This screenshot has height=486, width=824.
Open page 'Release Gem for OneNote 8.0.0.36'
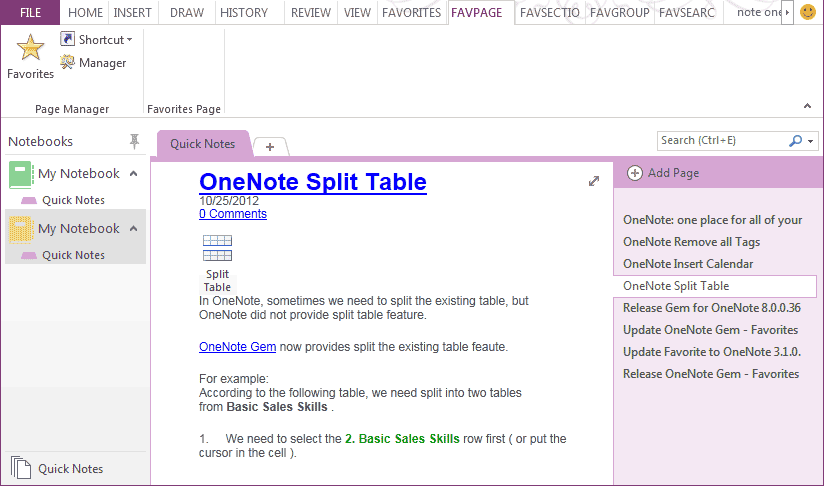(712, 308)
